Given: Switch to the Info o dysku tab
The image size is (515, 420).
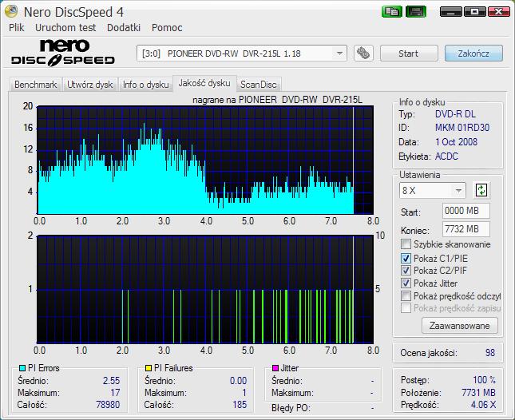Looking at the screenshot, I should [x=146, y=85].
